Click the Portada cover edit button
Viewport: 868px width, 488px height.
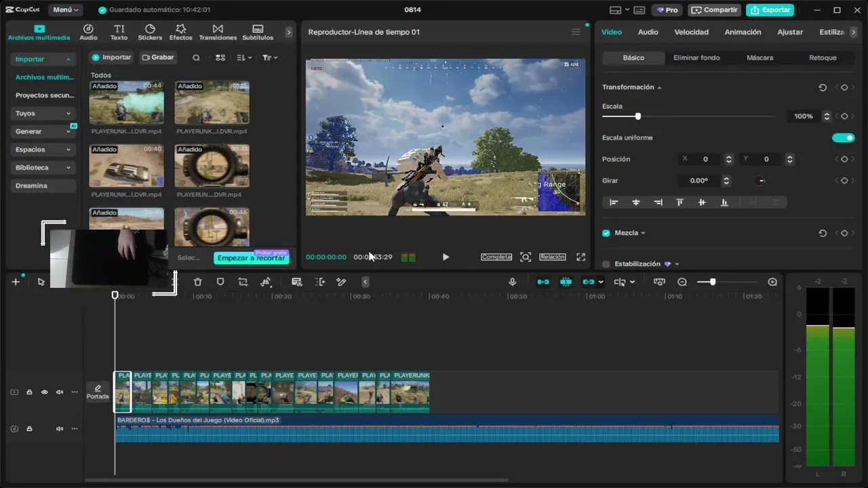click(x=98, y=392)
